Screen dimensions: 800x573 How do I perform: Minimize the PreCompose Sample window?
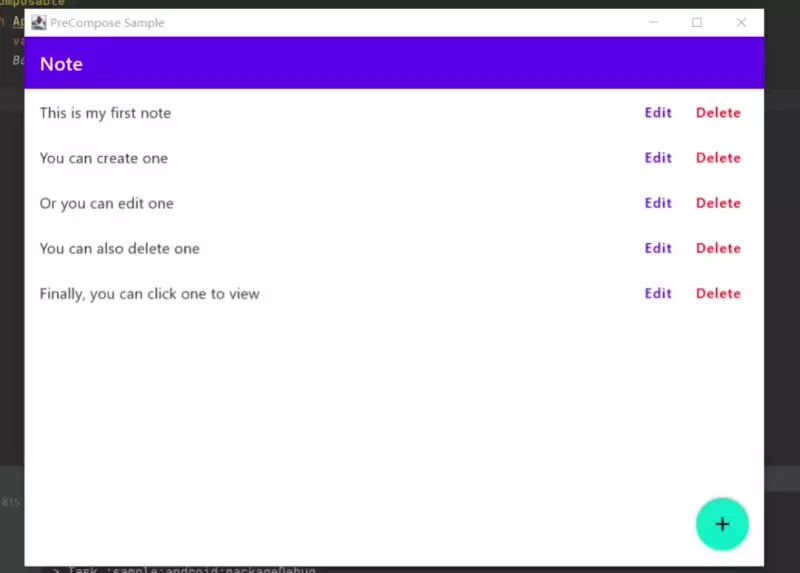(x=653, y=22)
